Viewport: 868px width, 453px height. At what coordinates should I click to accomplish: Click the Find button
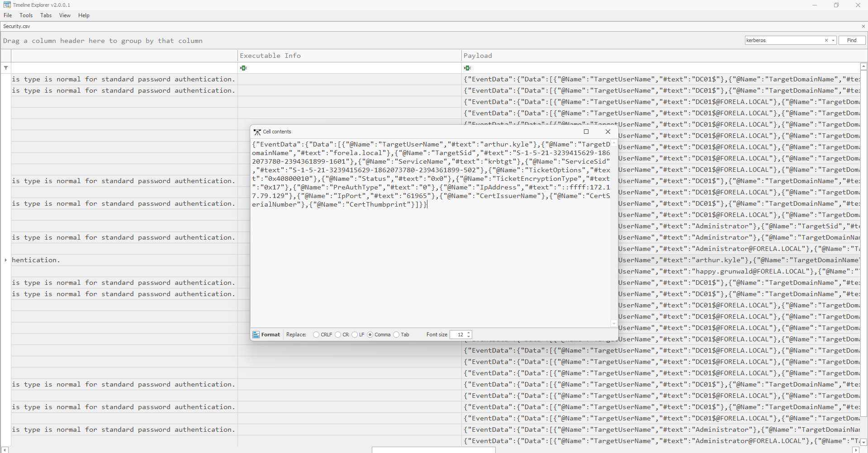852,40
